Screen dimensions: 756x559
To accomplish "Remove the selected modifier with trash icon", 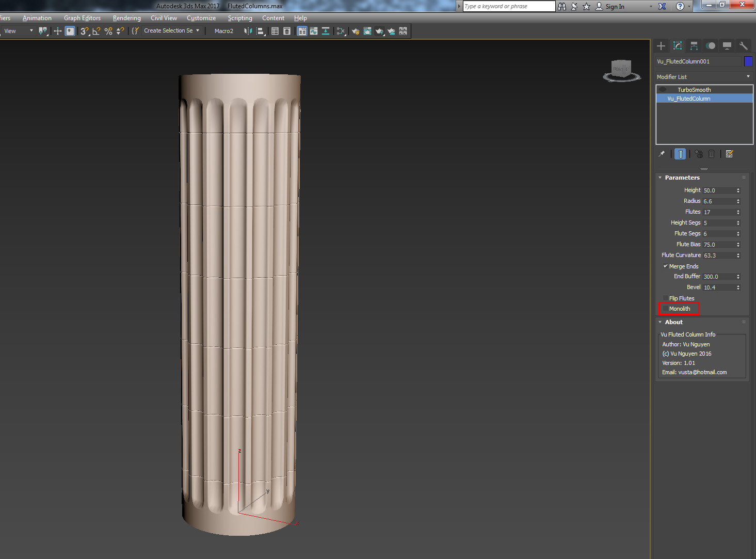I will click(x=712, y=153).
